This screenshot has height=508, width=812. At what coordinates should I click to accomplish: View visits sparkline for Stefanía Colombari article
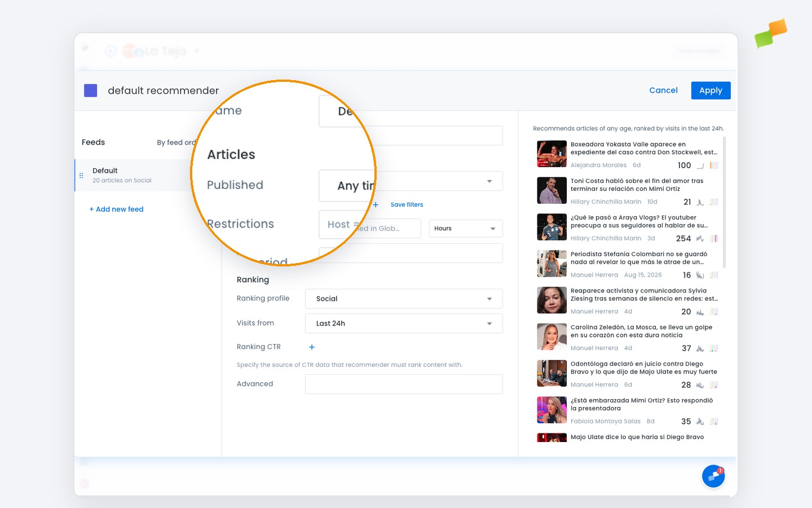(700, 275)
